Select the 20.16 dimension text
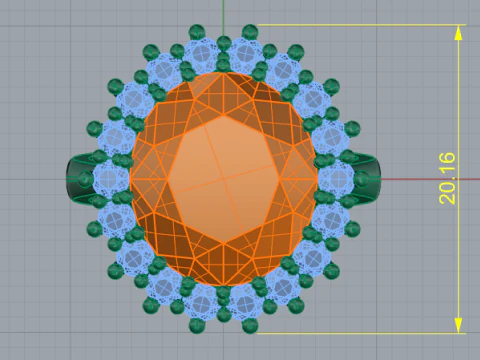 (x=447, y=178)
